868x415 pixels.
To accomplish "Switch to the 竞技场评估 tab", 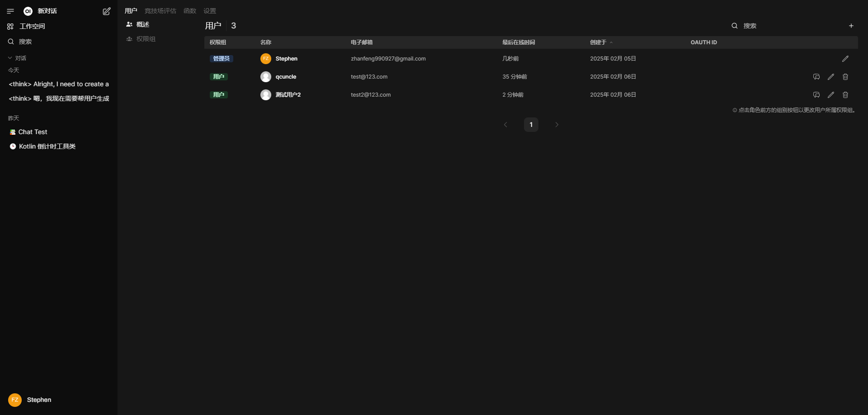I will pyautogui.click(x=160, y=11).
